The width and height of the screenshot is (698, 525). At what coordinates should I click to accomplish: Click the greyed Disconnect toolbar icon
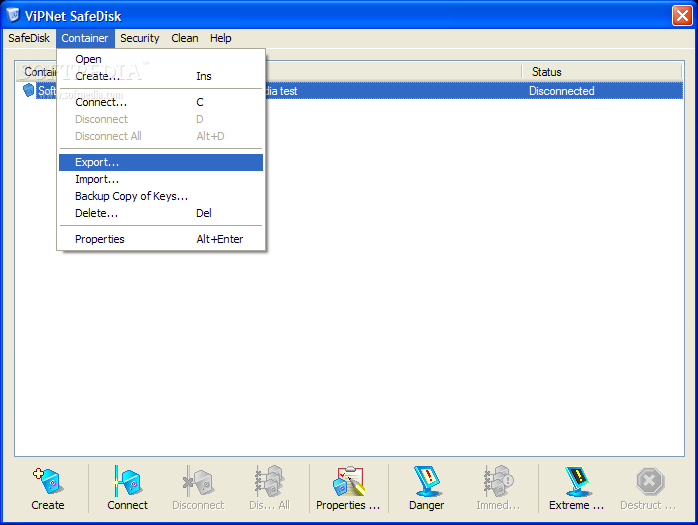(x=198, y=481)
